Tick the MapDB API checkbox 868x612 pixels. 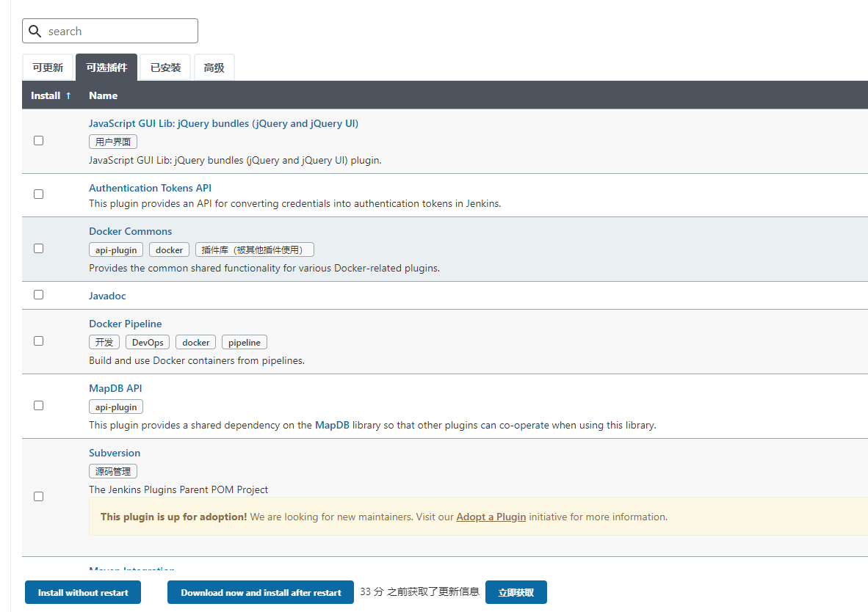click(x=39, y=406)
